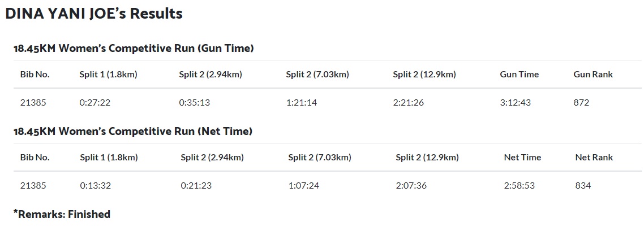This screenshot has height=227, width=644.
Task: Select the 0:27:22 split time cell
Action: click(93, 103)
